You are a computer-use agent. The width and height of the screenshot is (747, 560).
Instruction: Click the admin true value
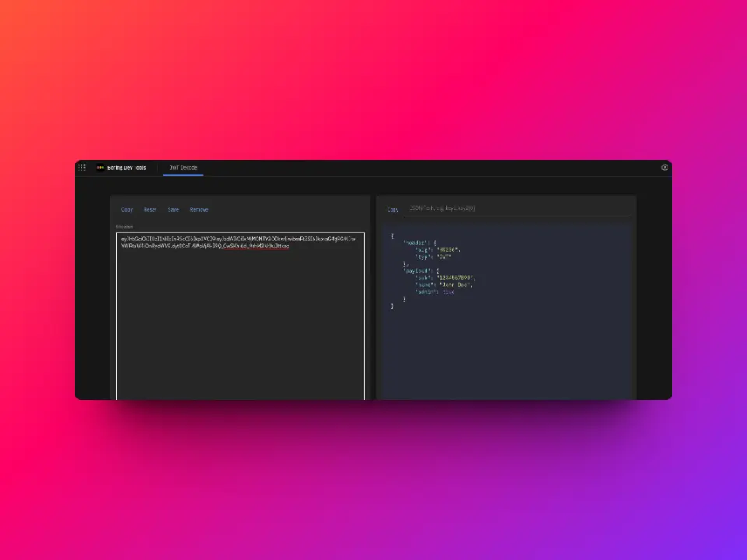coord(448,292)
